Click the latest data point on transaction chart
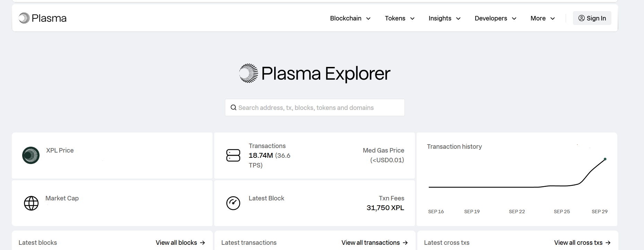 [x=605, y=159]
